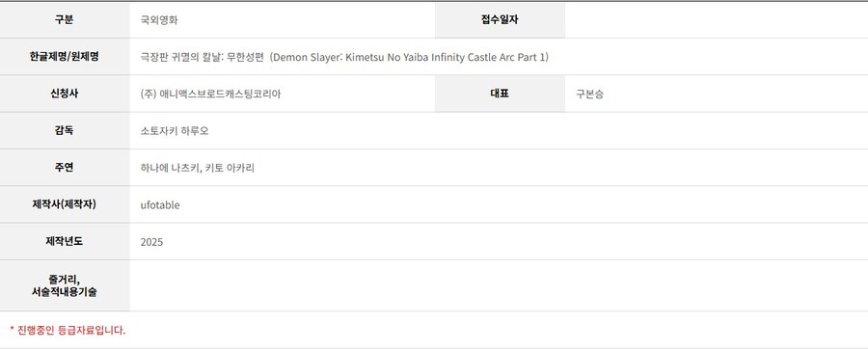Select the Demon Slayer Infinity Castle title text

[344, 57]
